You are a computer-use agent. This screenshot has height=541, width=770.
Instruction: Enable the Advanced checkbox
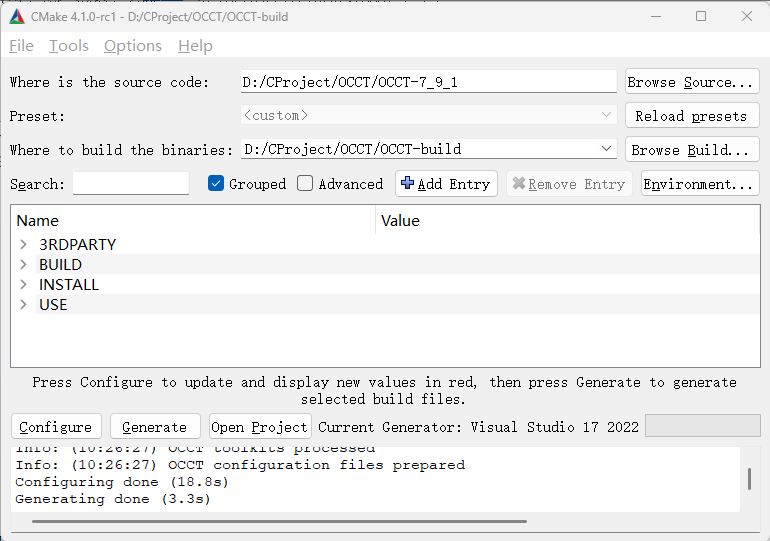(305, 184)
